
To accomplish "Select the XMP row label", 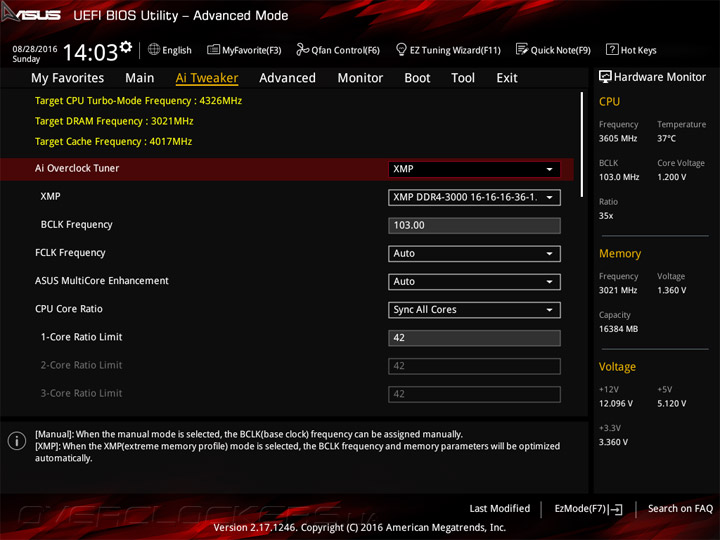I will tap(50, 197).
